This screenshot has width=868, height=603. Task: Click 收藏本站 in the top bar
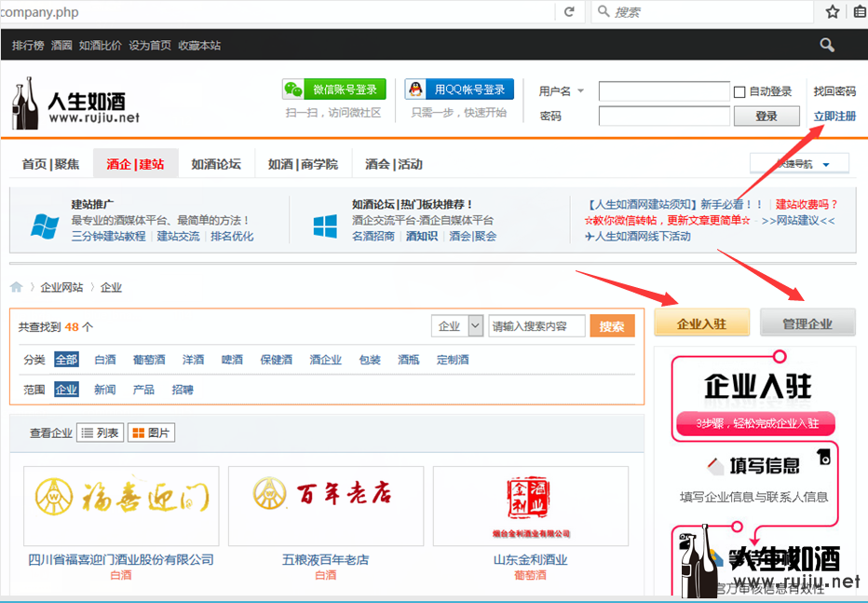click(199, 46)
